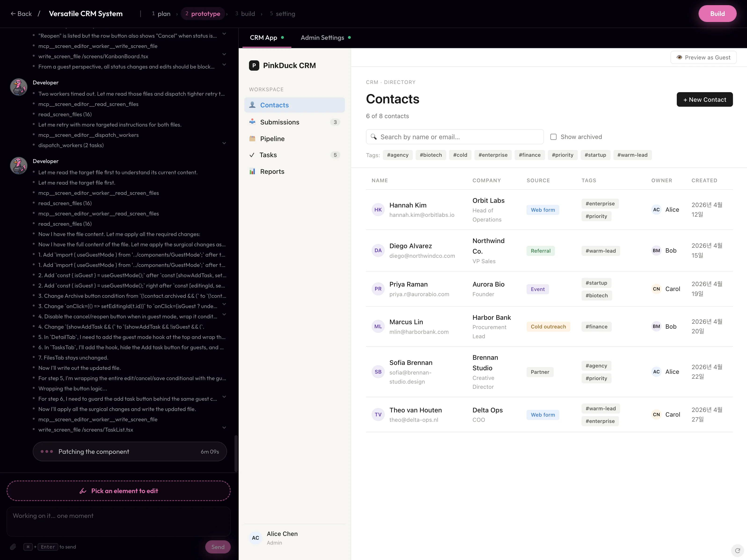Click the refresh icon at bottom right

[x=738, y=551]
